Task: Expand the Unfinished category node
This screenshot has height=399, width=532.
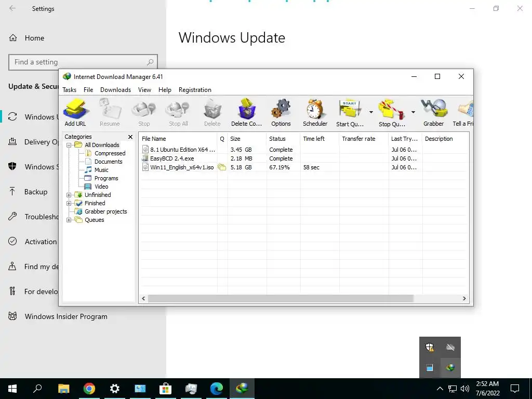Action: (x=69, y=195)
